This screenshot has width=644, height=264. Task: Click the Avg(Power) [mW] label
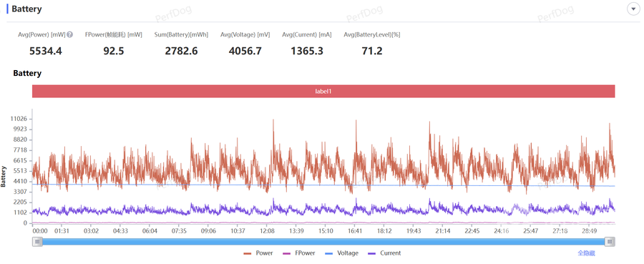tap(42, 35)
